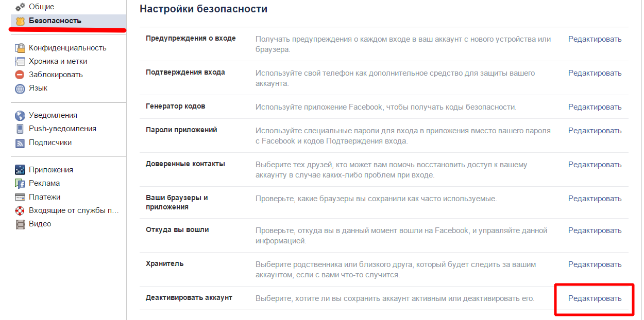This screenshot has width=644, height=320.
Task: Click the phone icon for Push-уведомления
Action: click(20, 129)
